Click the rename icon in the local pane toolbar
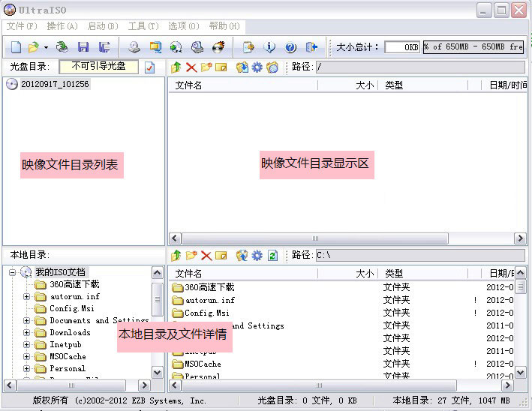The width and height of the screenshot is (532, 411). pos(221,255)
